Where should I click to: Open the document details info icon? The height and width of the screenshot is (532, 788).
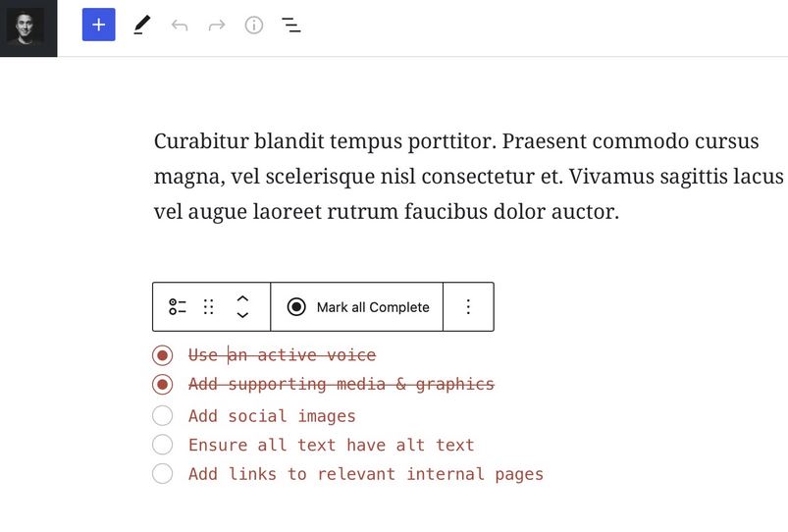click(254, 25)
